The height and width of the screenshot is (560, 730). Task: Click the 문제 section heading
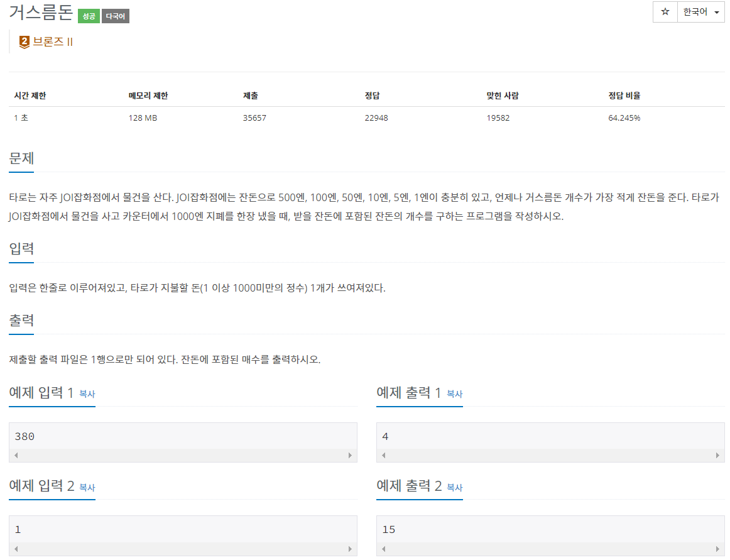(x=21, y=158)
